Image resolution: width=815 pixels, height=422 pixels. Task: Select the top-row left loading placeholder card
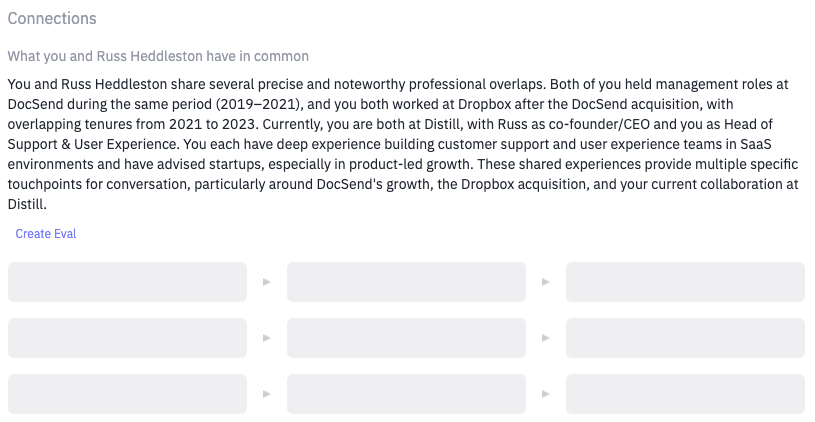(127, 282)
